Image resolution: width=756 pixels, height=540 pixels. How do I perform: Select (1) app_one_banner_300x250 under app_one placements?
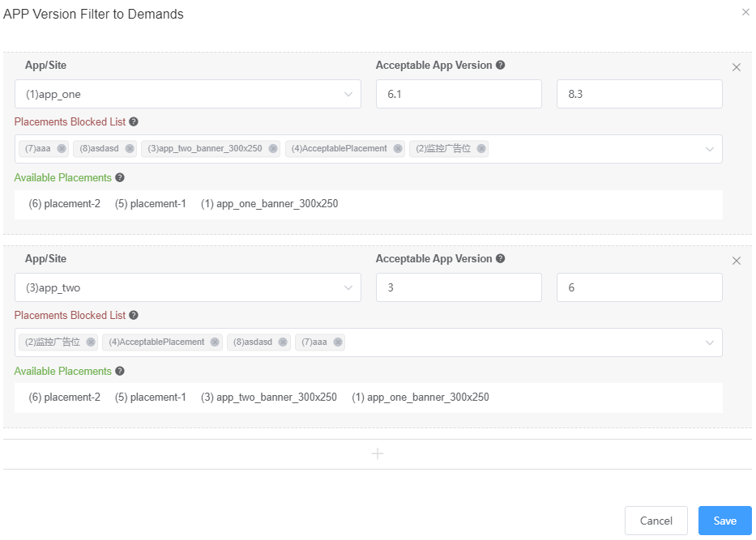coord(270,204)
